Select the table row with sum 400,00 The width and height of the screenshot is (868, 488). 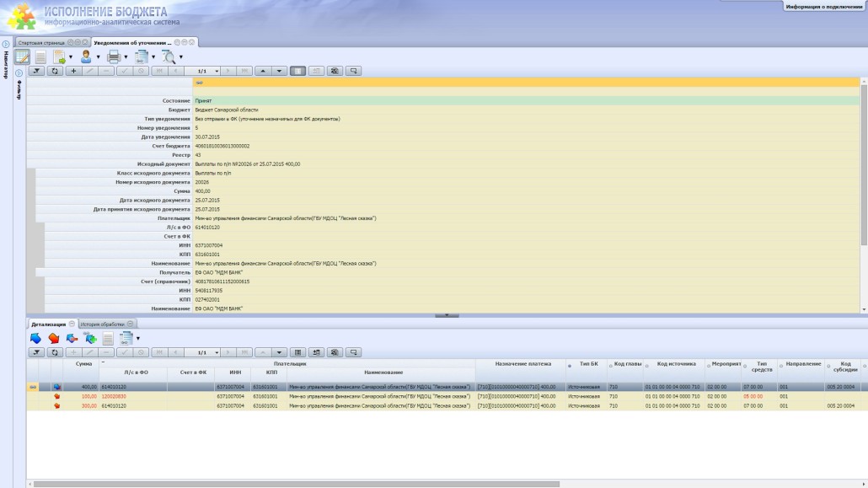[x=446, y=387]
